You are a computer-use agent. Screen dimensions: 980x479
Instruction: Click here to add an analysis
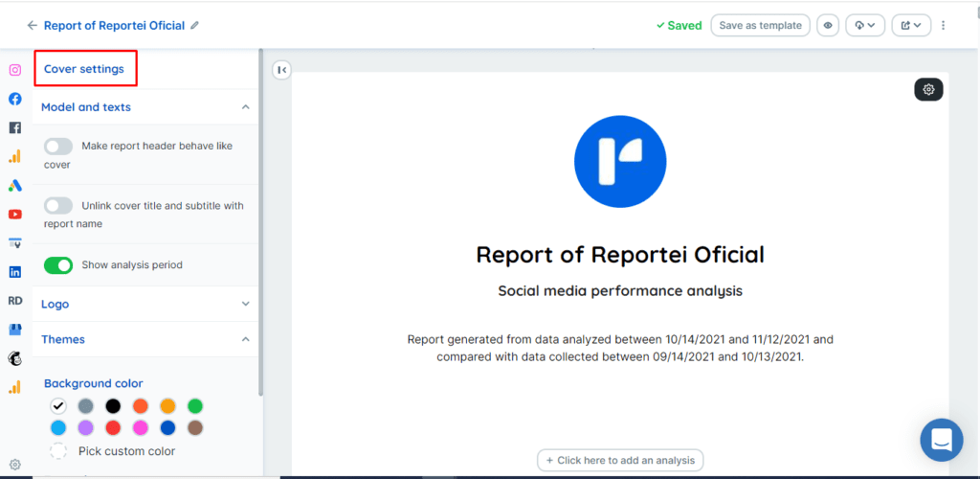(x=620, y=460)
